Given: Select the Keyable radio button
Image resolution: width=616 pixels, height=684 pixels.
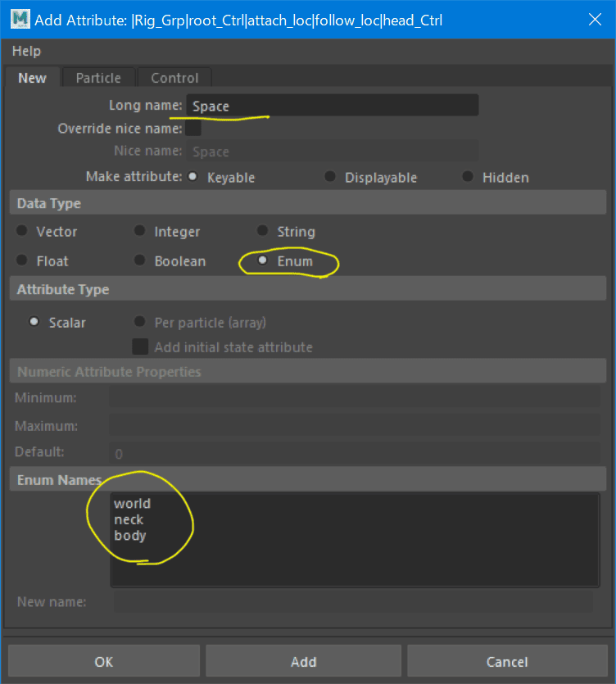Looking at the screenshot, I should tap(192, 177).
